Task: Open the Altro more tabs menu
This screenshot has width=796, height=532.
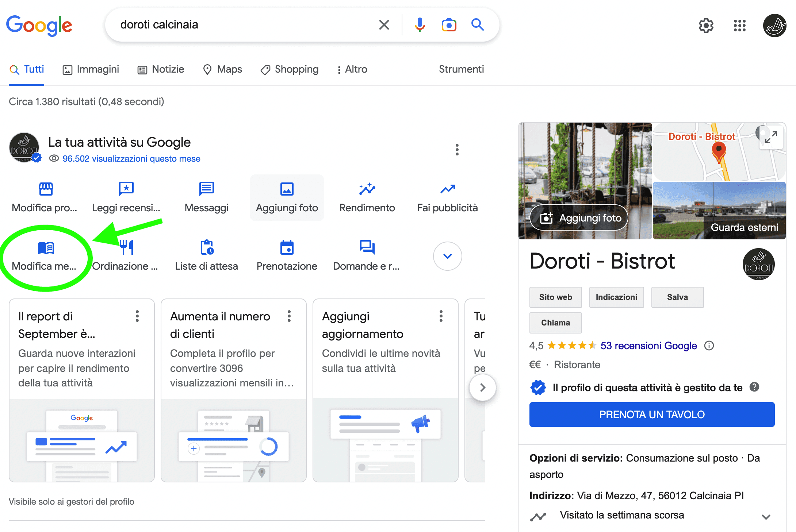Action: point(352,69)
